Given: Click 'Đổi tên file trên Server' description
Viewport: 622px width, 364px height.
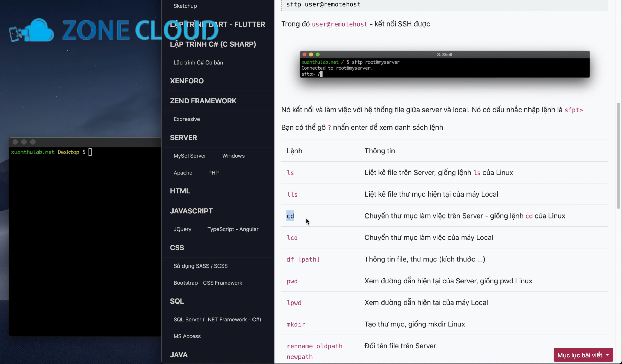Looking at the screenshot, I should click(x=400, y=346).
